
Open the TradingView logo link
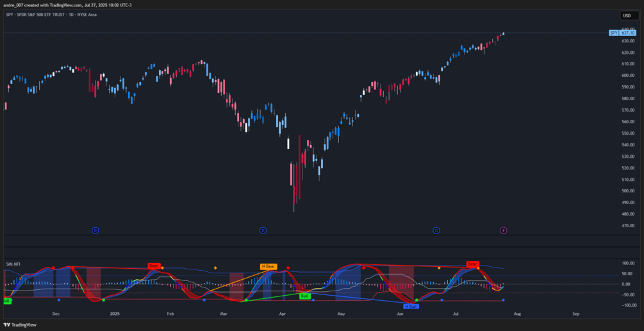20,325
